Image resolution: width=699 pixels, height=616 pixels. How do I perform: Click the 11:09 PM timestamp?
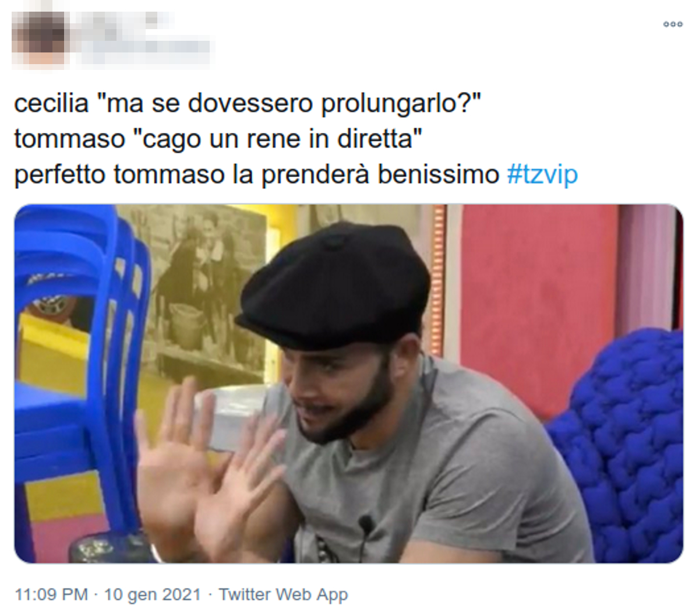[51, 594]
